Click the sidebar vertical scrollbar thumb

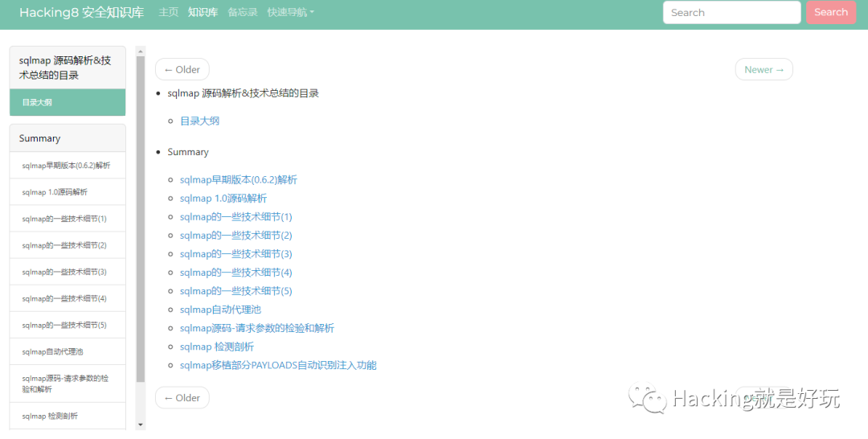(141, 219)
